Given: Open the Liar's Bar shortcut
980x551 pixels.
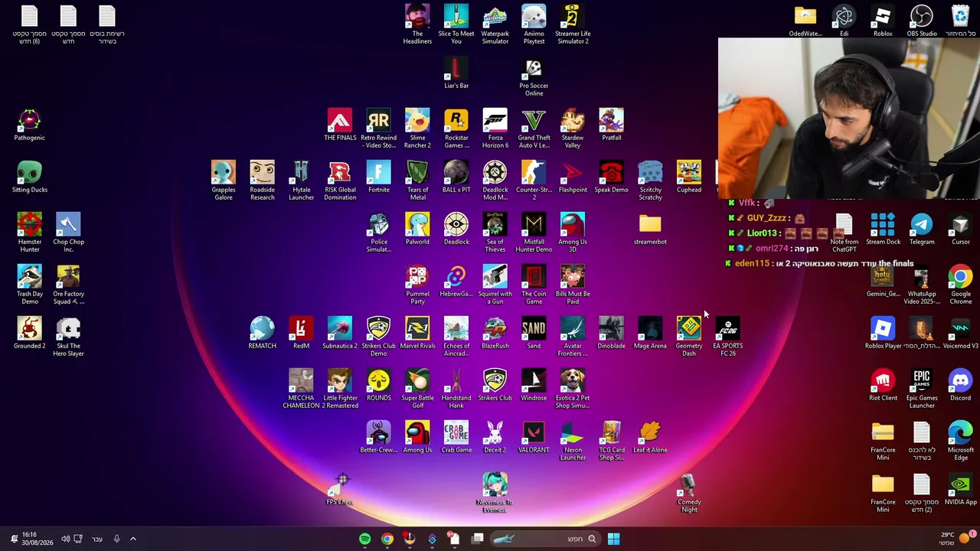Looking at the screenshot, I should tap(456, 73).
